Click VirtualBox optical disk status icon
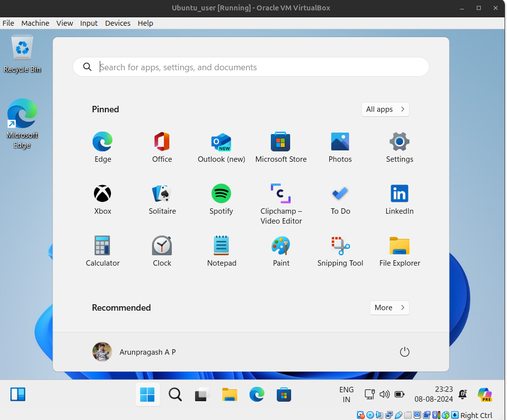Viewport: 507px width, 420px height. point(370,415)
